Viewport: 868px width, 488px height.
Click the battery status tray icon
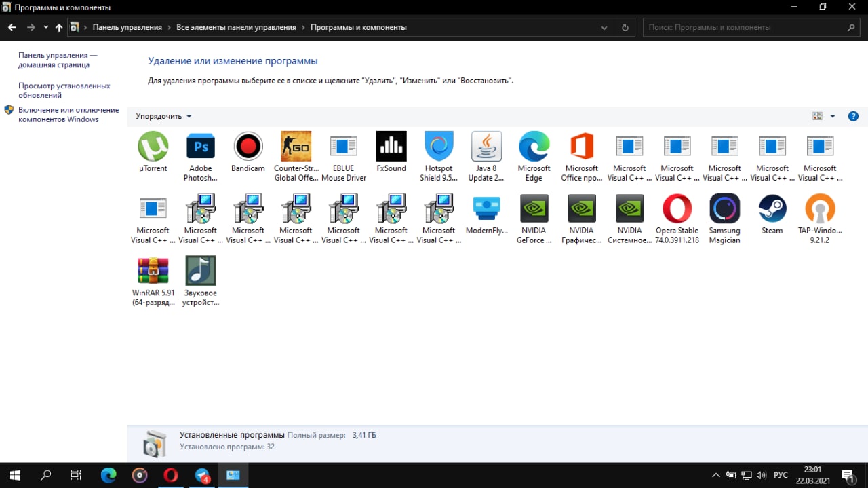coord(731,475)
